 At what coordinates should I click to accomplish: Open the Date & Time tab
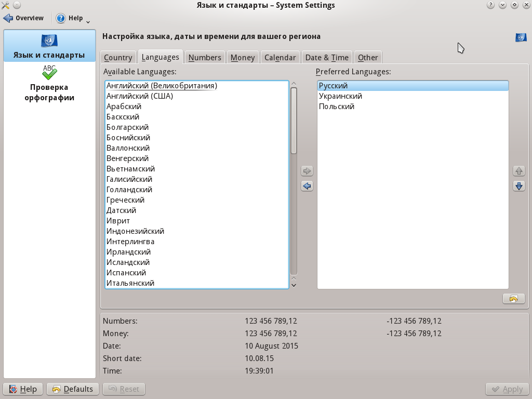[327, 58]
